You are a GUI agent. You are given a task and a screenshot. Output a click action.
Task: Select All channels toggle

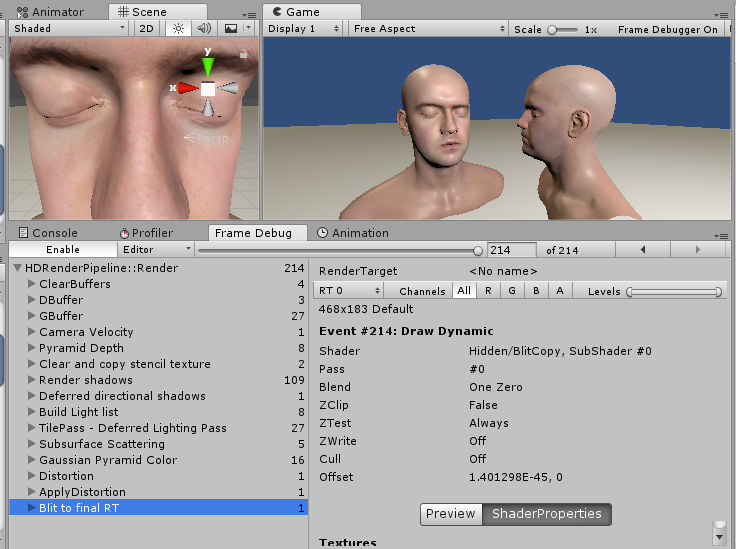pyautogui.click(x=464, y=290)
